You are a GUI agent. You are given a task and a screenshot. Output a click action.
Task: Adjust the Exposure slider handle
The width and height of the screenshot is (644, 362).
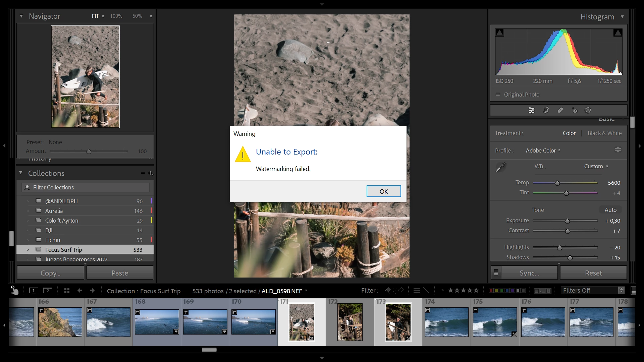click(x=567, y=221)
